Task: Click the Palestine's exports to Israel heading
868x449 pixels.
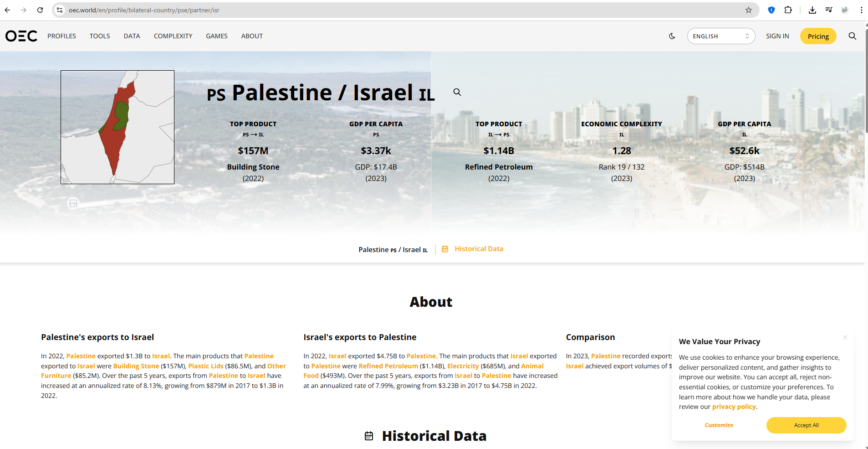Action: coord(97,337)
